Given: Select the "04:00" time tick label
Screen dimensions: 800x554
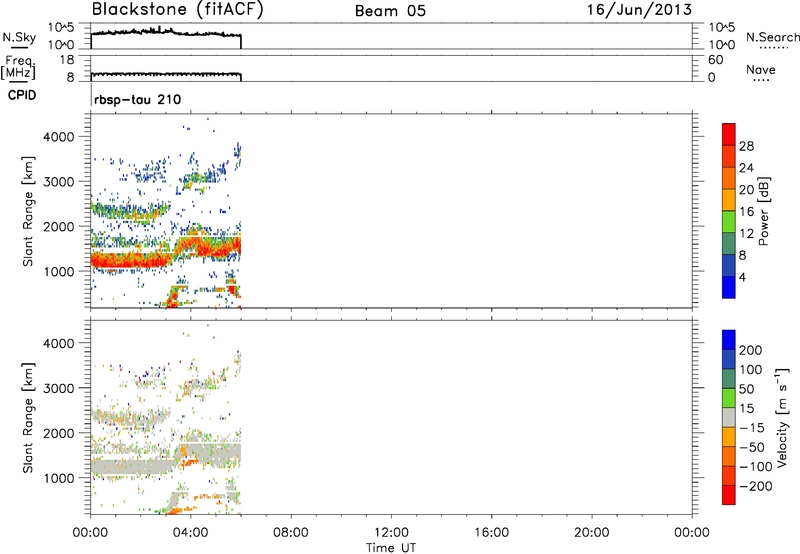Looking at the screenshot, I should click(190, 533).
